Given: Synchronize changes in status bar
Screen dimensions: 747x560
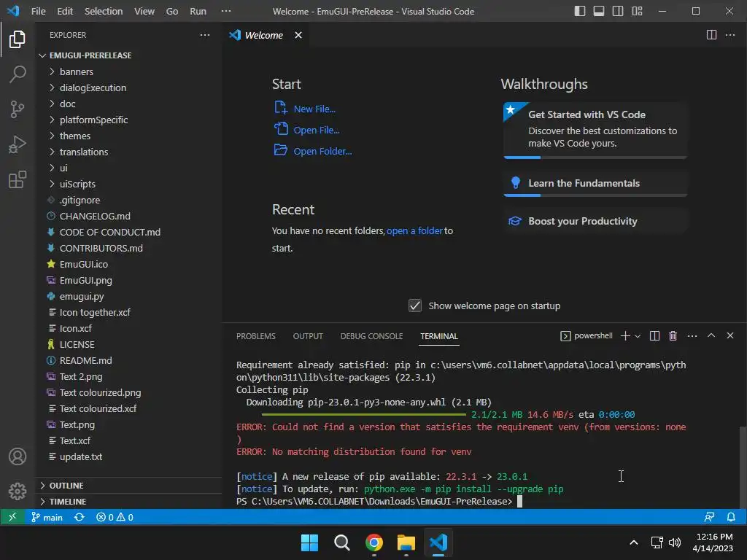Looking at the screenshot, I should coord(79,517).
